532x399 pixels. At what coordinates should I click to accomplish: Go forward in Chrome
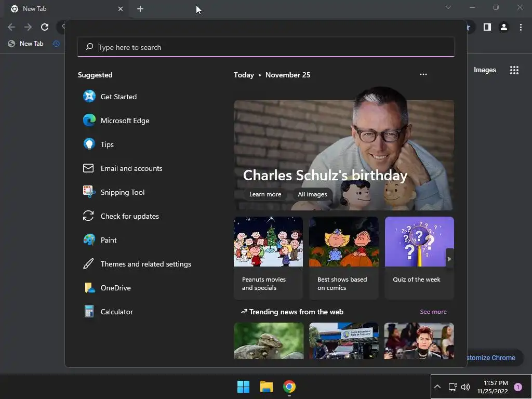pos(28,27)
